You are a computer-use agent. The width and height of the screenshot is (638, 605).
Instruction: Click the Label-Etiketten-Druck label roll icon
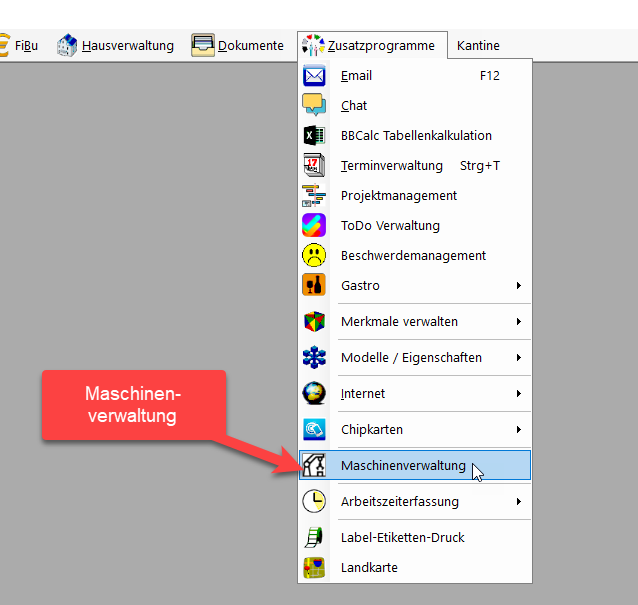(314, 537)
